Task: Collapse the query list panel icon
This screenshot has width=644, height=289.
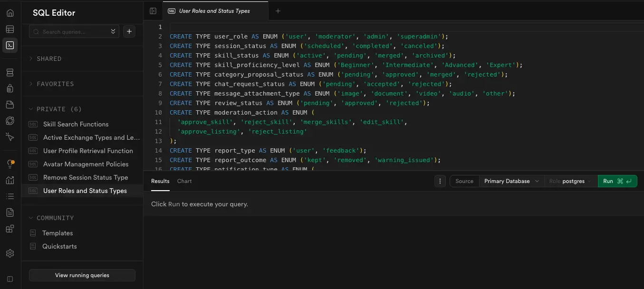Action: coord(153,11)
